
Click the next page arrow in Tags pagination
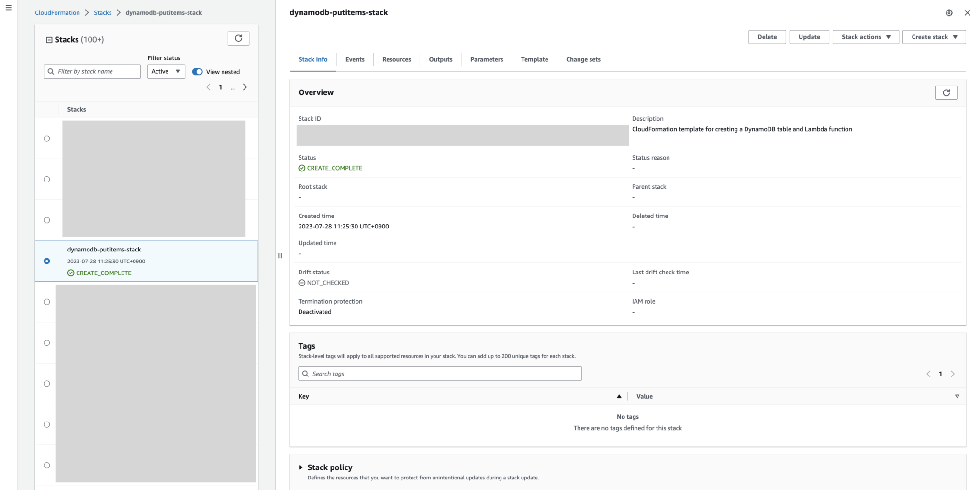click(954, 374)
